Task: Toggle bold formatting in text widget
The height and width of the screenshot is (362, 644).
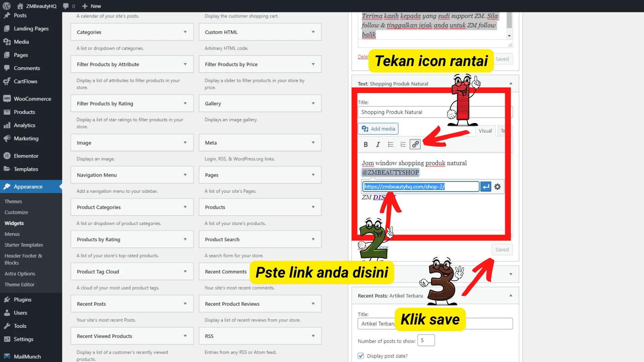Action: coord(366,144)
